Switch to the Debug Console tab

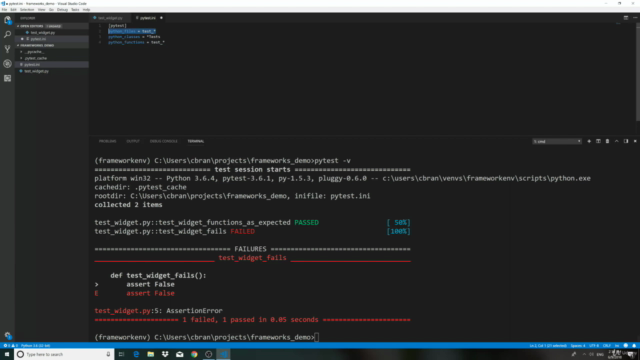click(164, 141)
